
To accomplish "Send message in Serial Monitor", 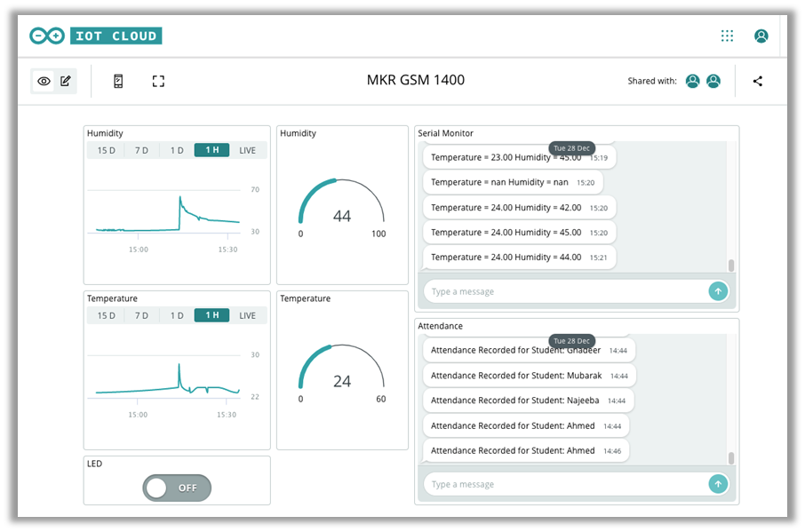I will coord(718,291).
